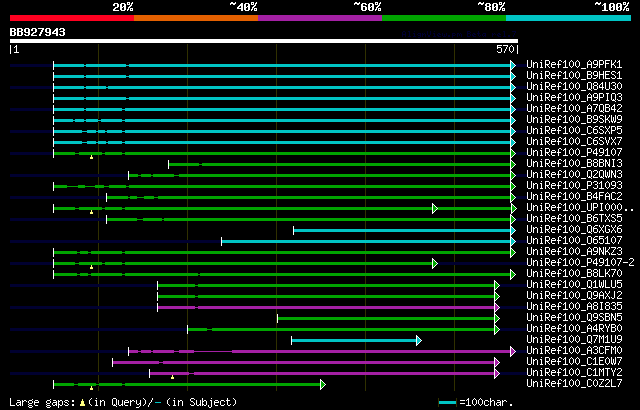
Task: Click the white BB927943 query bar
Action: tap(264, 41)
